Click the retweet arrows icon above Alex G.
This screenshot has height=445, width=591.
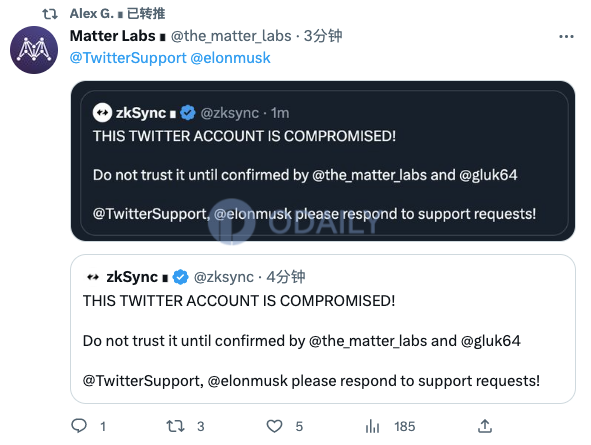click(50, 14)
